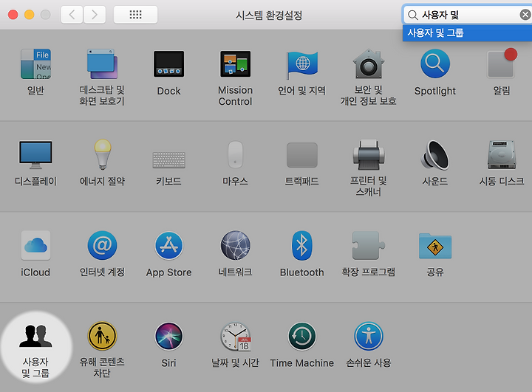Open iCloud preferences icon
This screenshot has height=392, width=532.
(35, 246)
